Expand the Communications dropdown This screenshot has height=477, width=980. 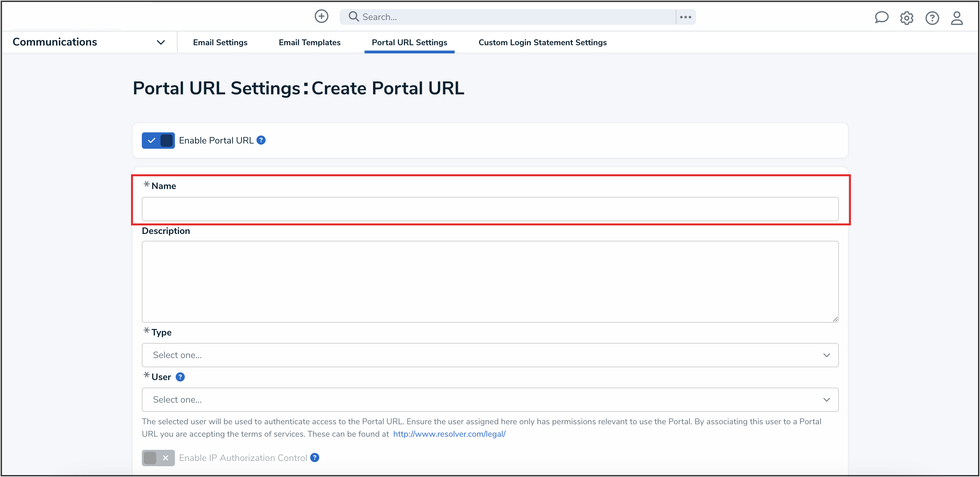point(160,42)
